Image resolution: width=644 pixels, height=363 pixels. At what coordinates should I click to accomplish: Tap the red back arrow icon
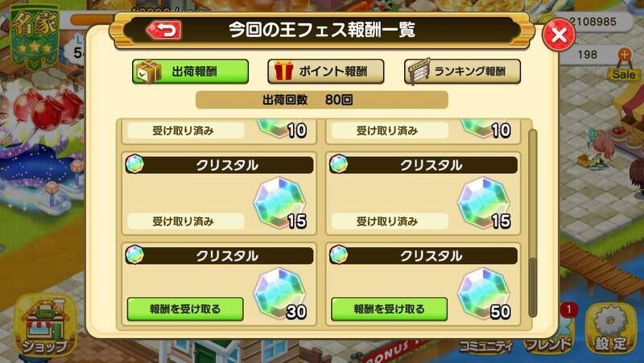(x=164, y=31)
